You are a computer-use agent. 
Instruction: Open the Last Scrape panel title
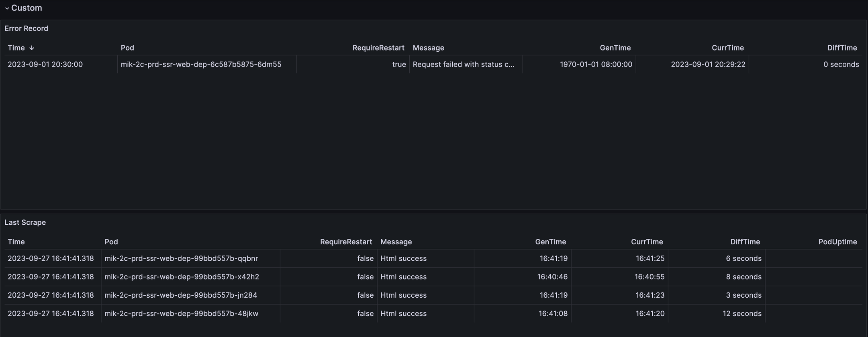(25, 223)
